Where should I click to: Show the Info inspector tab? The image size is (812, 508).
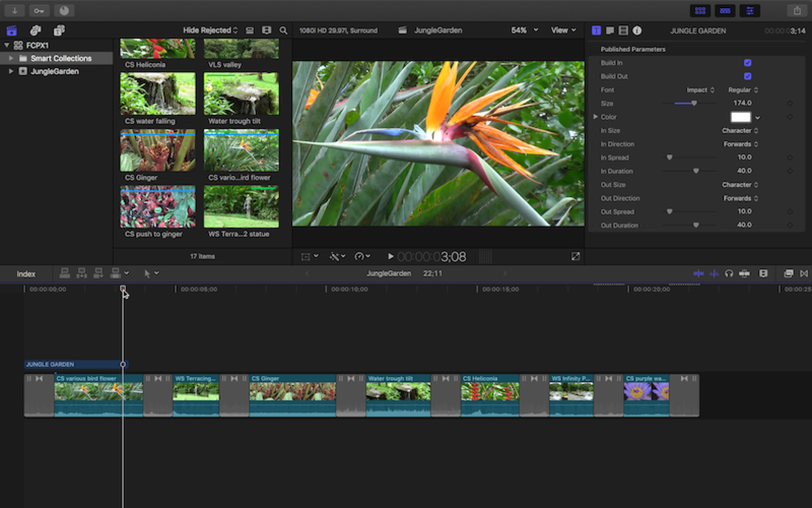coord(637,30)
